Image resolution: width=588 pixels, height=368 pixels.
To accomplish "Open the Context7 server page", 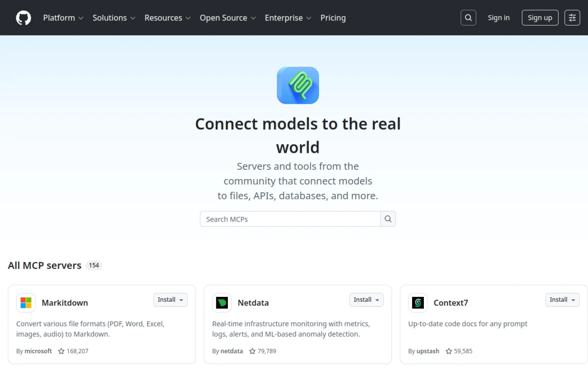I will point(451,303).
